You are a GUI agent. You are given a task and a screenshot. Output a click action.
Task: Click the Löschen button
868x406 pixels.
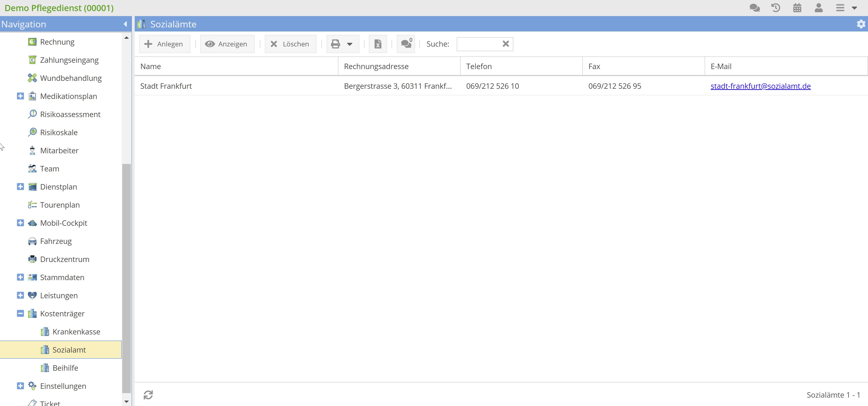point(290,44)
